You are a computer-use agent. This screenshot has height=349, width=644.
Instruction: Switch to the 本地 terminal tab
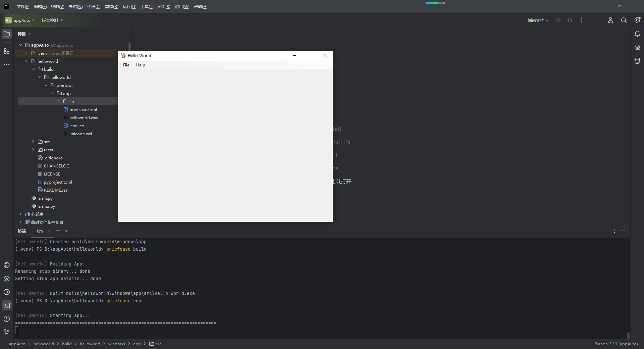click(39, 231)
